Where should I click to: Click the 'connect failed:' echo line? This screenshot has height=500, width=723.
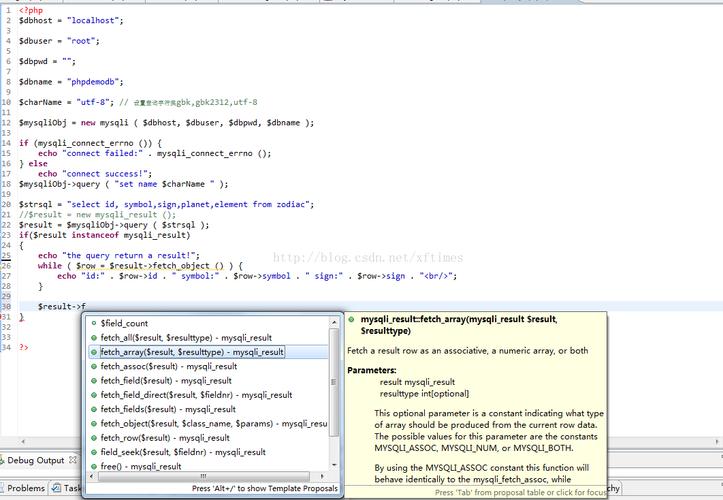(154, 153)
